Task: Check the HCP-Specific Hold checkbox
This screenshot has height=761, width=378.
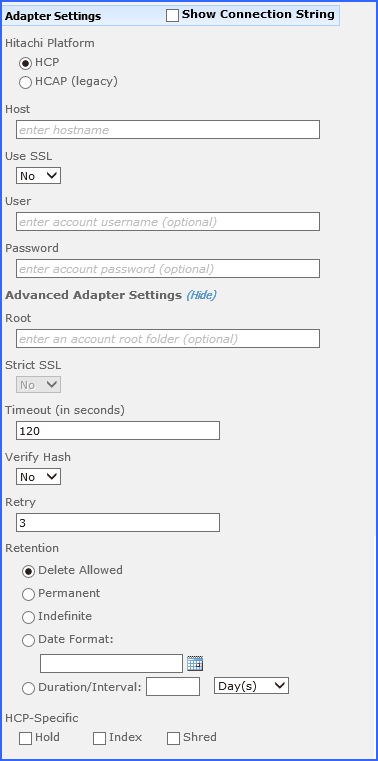Action: pos(25,738)
